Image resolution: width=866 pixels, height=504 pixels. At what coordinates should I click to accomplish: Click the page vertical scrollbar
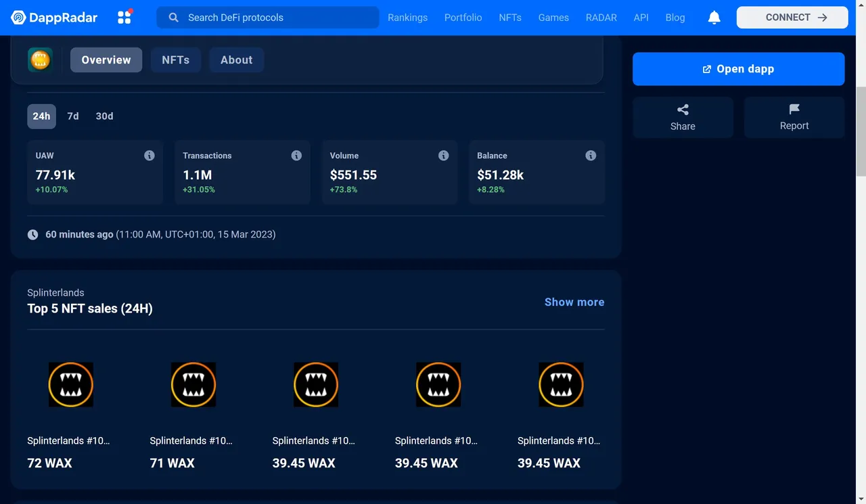pos(861,132)
